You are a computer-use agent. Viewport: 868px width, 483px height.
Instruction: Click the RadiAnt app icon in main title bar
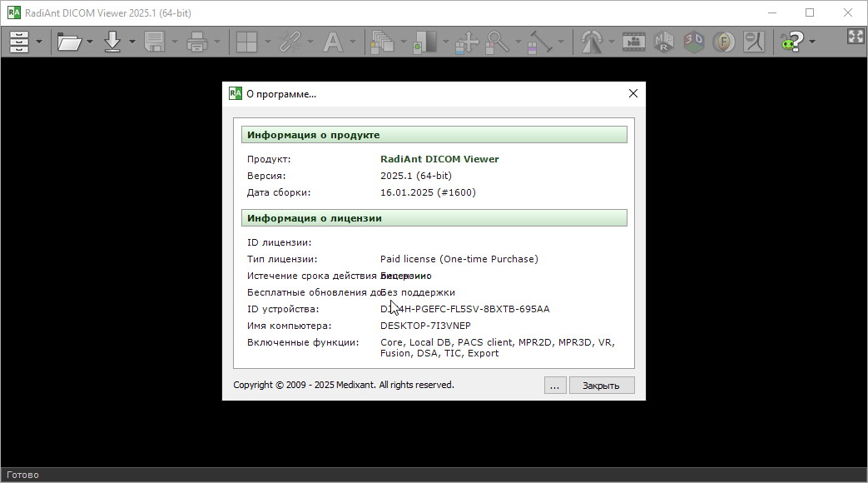pyautogui.click(x=14, y=12)
